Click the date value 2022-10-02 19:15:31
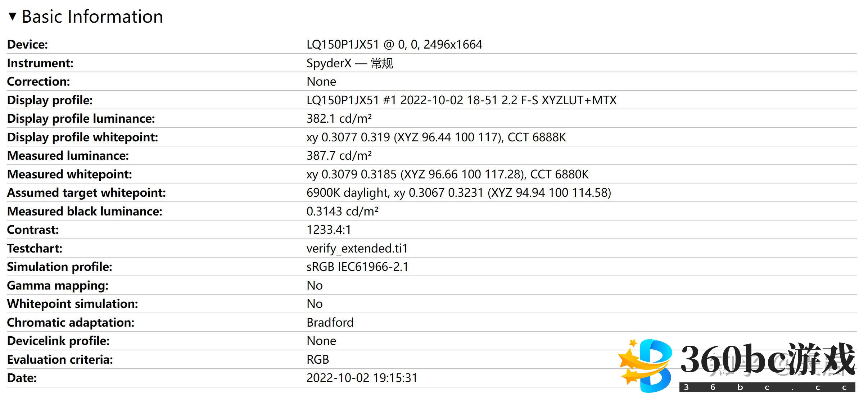The width and height of the screenshot is (868, 400). 362,378
